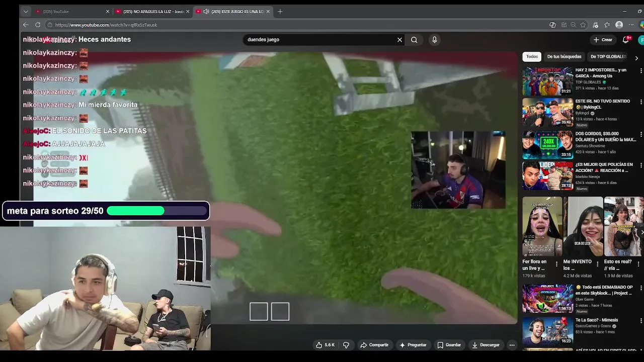Open options for 'Me INVENTO los' short

tap(598, 264)
